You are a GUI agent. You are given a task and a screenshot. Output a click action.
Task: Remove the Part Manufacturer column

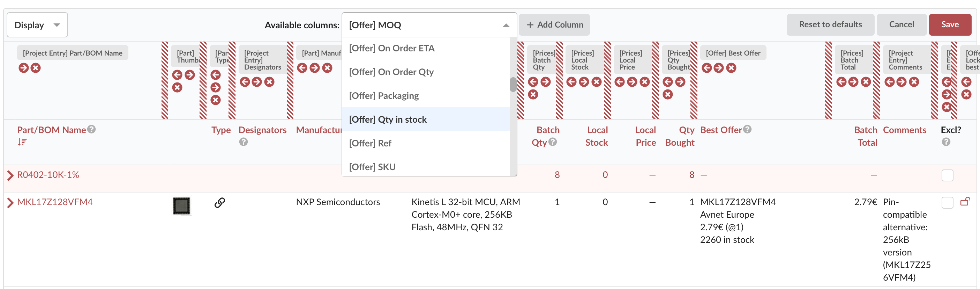tap(327, 68)
